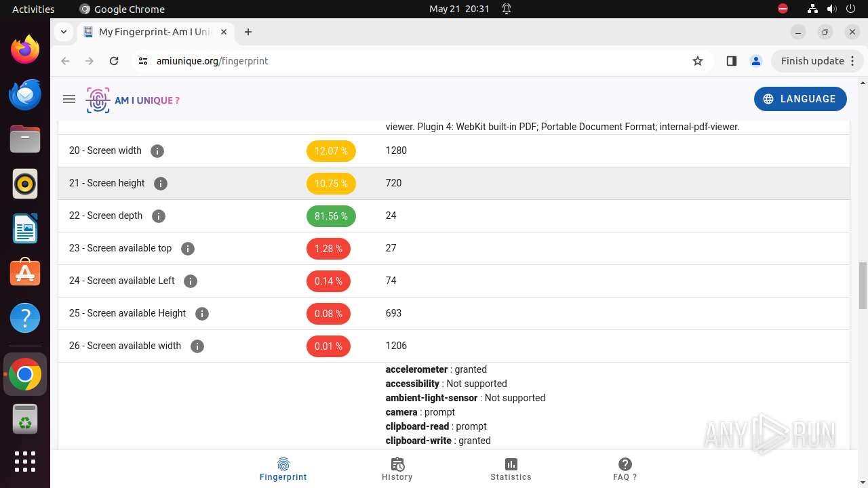Viewport: 868px width, 488px height.
Task: Open the system volume indicator
Action: [831, 9]
